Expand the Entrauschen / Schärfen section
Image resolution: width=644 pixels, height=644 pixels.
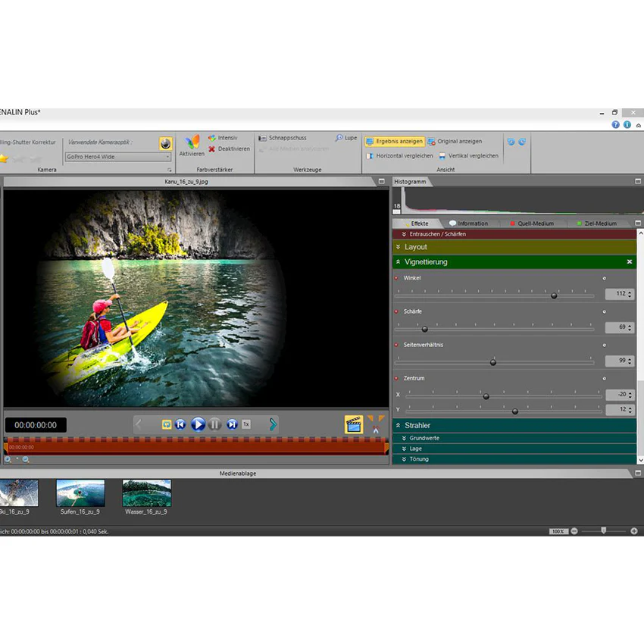514,234
